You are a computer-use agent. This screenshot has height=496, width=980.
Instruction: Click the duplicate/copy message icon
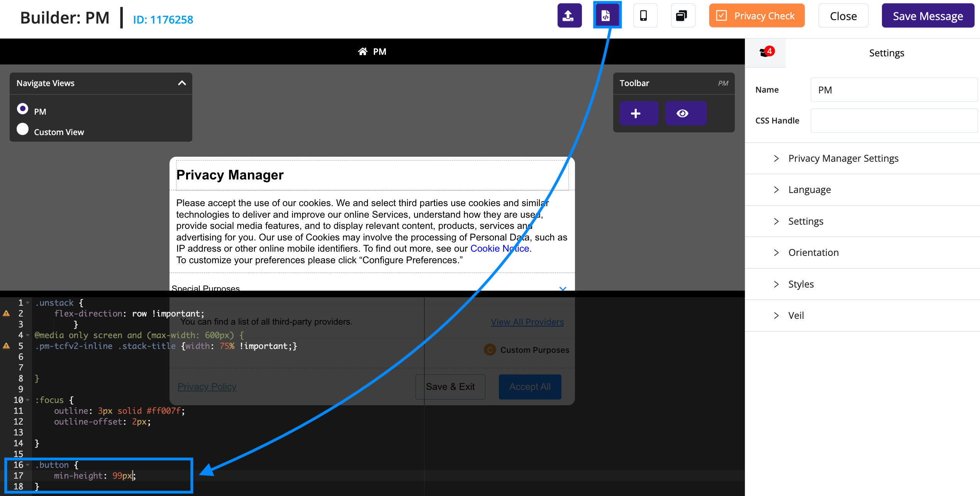coord(682,16)
